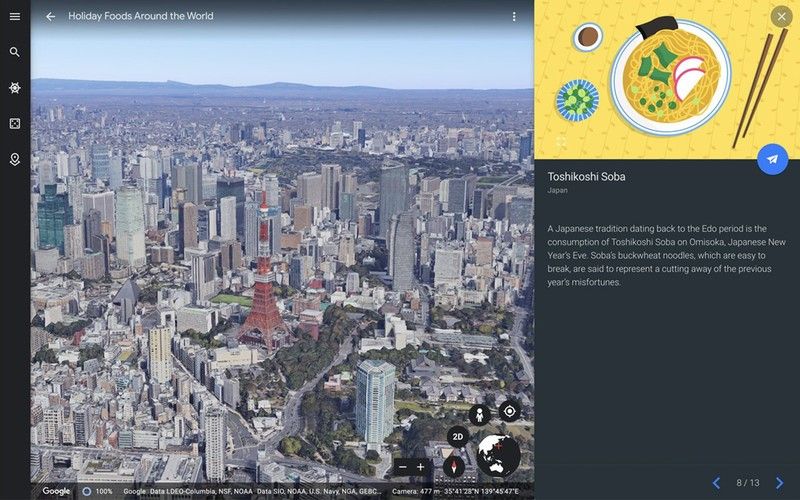Click the camera altitude coordinates readout
The width and height of the screenshot is (800, 500).
[455, 491]
